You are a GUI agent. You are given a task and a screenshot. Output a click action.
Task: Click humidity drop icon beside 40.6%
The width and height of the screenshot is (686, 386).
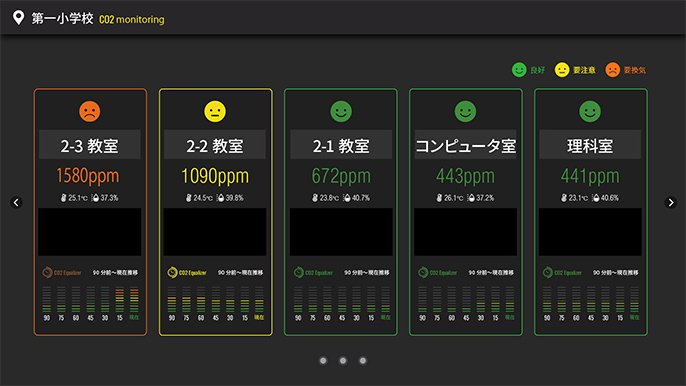pos(596,198)
